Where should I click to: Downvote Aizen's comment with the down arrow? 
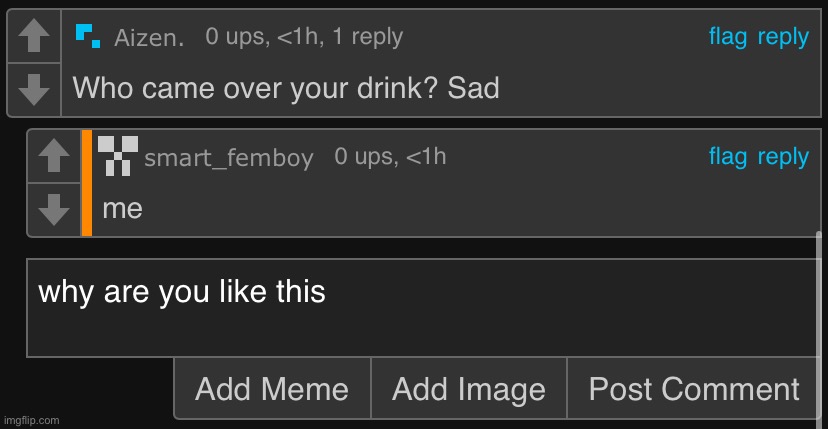(34, 89)
